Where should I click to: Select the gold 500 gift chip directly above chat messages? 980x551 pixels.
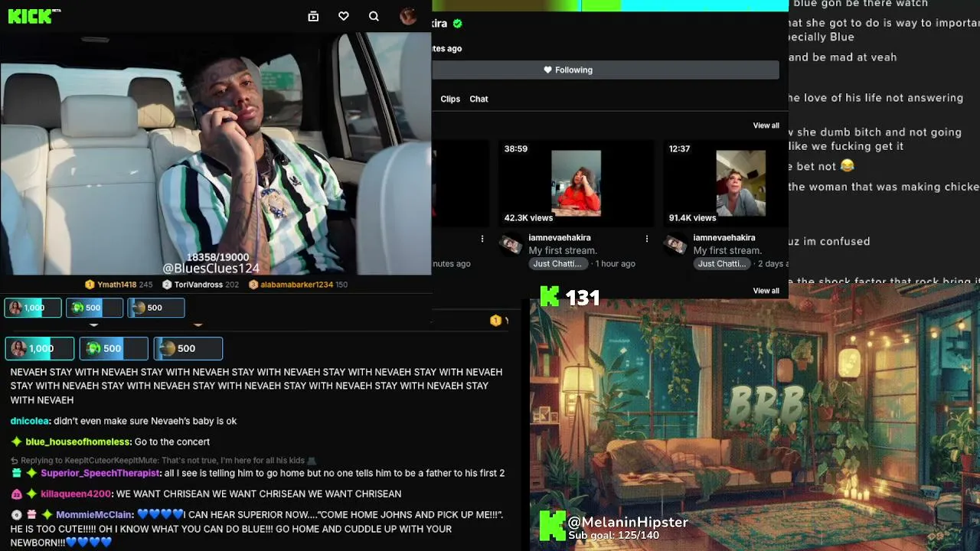click(188, 348)
